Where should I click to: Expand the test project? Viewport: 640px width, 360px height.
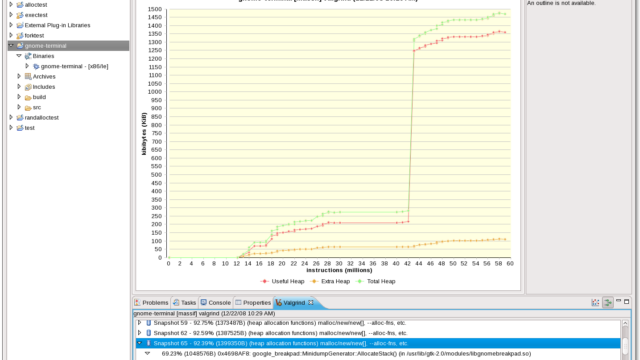[x=11, y=127]
